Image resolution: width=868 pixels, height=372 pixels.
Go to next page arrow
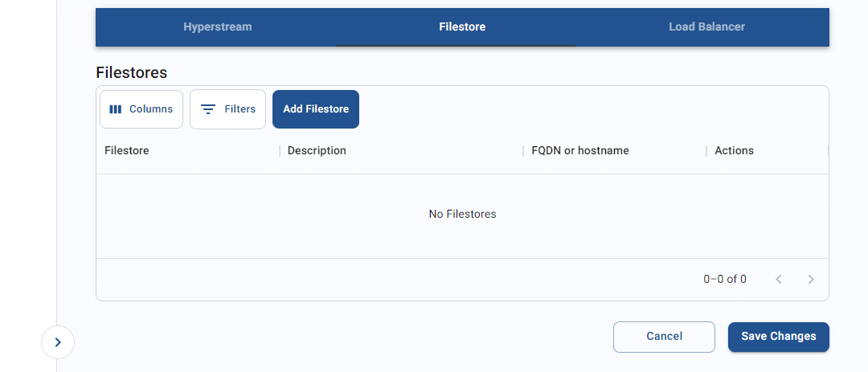pos(811,280)
